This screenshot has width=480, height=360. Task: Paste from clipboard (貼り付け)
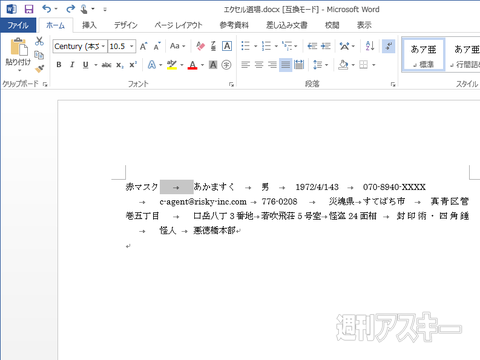tap(18, 51)
